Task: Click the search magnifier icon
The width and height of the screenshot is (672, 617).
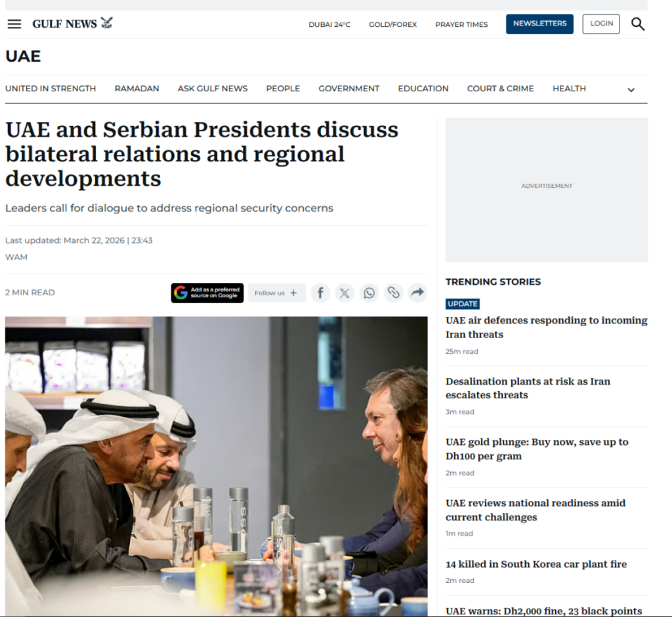Action: pyautogui.click(x=638, y=24)
